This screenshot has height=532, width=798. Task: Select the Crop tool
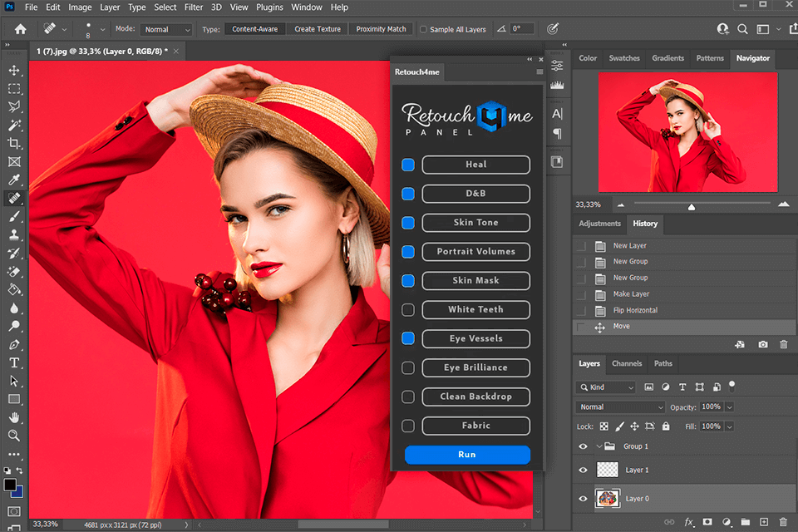click(x=14, y=144)
